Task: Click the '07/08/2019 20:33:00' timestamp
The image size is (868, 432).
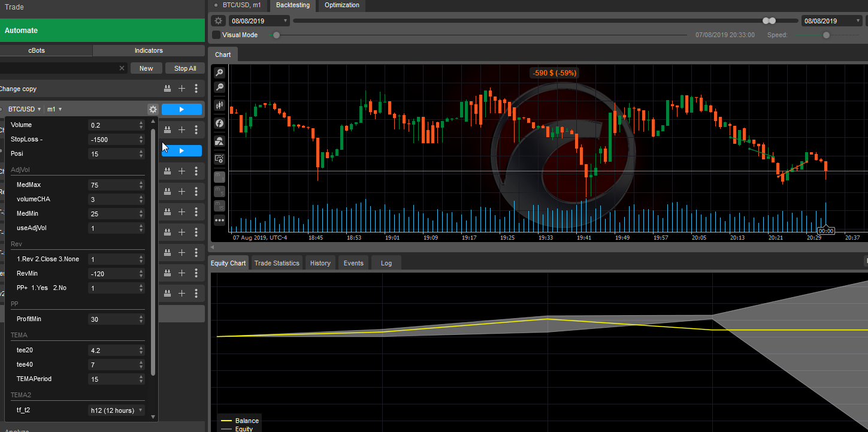Action: click(x=725, y=35)
